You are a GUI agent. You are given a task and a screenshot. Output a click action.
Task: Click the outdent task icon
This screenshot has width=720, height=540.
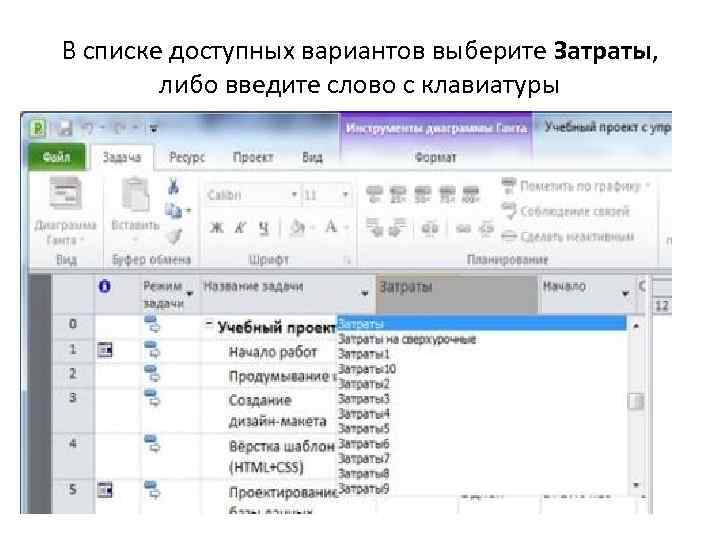pyautogui.click(x=375, y=227)
